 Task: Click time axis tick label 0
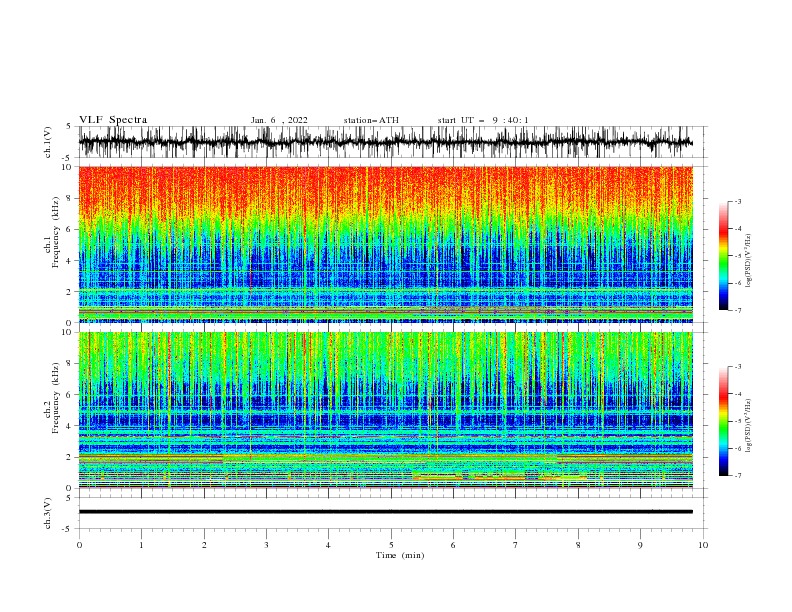pyautogui.click(x=79, y=545)
